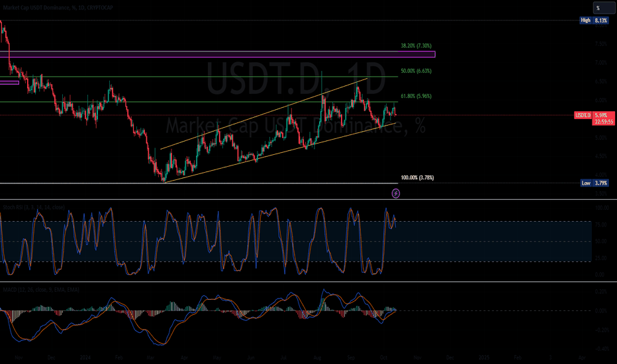Click the Low 3.79% price label

coord(594,183)
